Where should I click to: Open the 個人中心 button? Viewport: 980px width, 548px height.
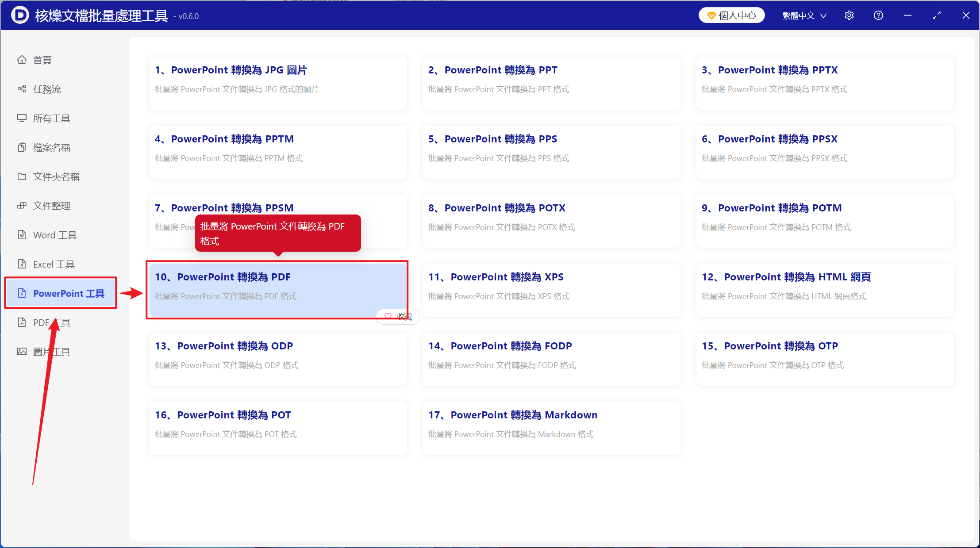[732, 15]
